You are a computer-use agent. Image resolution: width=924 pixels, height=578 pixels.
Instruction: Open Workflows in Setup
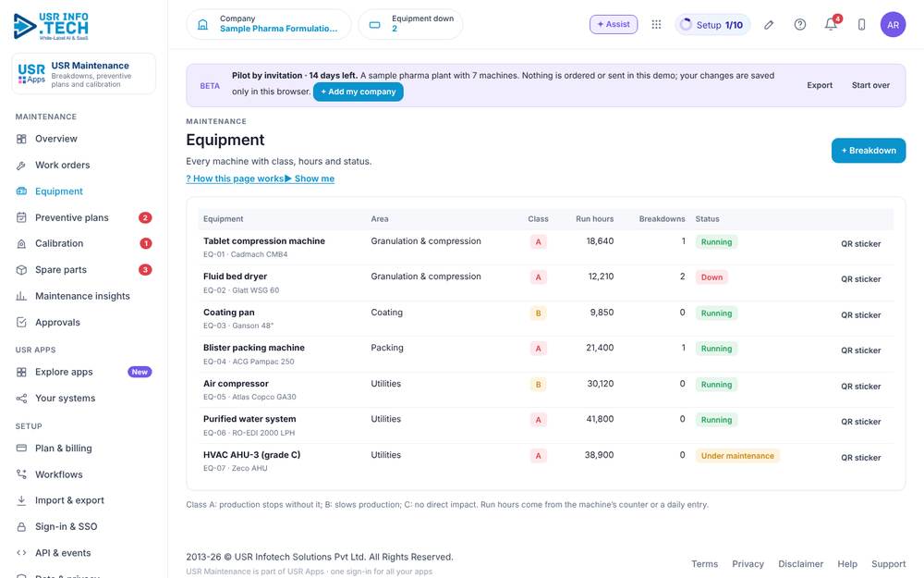(59, 474)
